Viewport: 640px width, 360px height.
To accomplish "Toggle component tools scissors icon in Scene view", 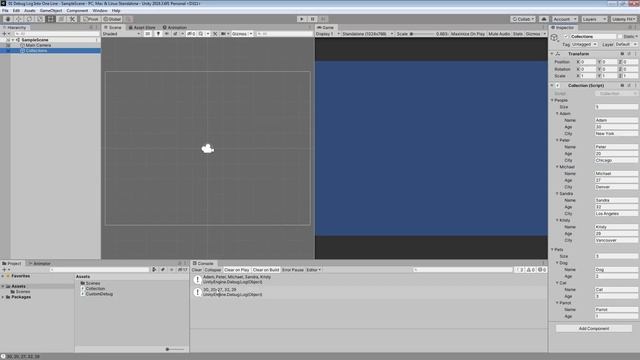I will 215,34.
